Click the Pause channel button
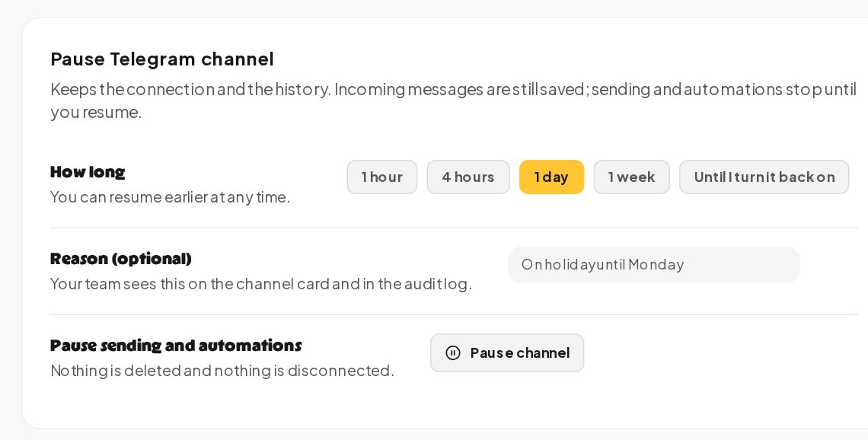 (507, 352)
